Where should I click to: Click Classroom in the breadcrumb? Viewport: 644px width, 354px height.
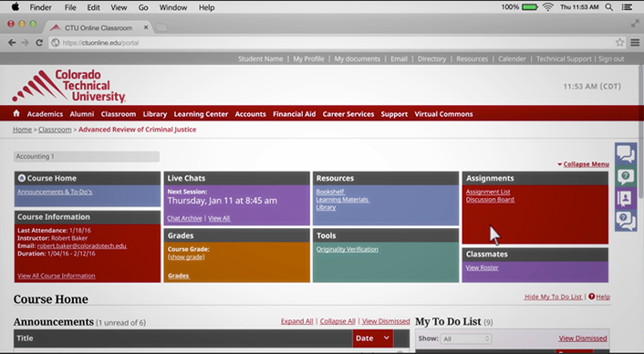55,130
